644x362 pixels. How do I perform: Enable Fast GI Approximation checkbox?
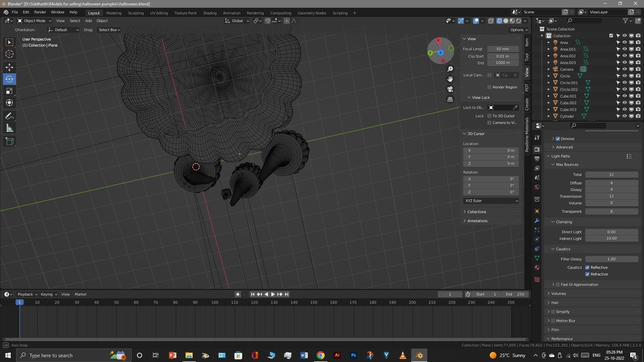[x=558, y=285]
